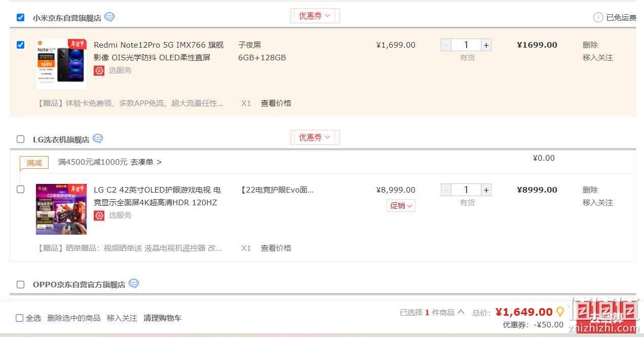The height and width of the screenshot is (337, 644).
Task: Open 优惠券 dropdown for 小米京东自营旗舰店
Action: click(x=315, y=16)
